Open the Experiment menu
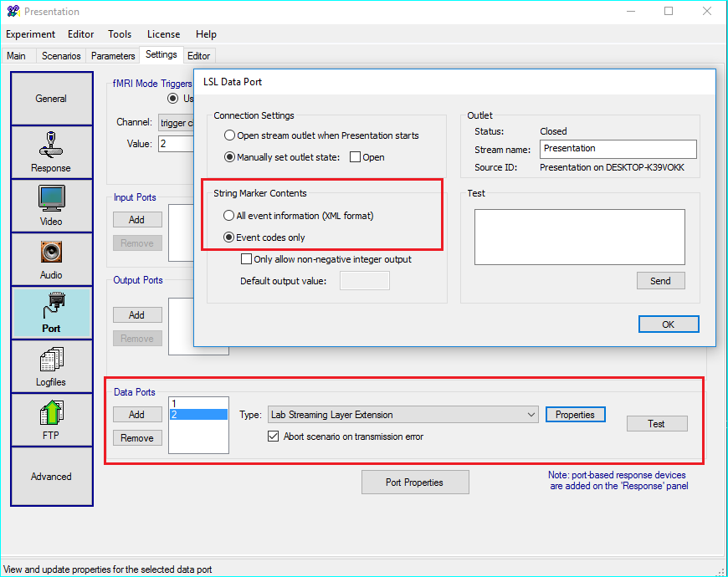This screenshot has width=728, height=577. (30, 34)
